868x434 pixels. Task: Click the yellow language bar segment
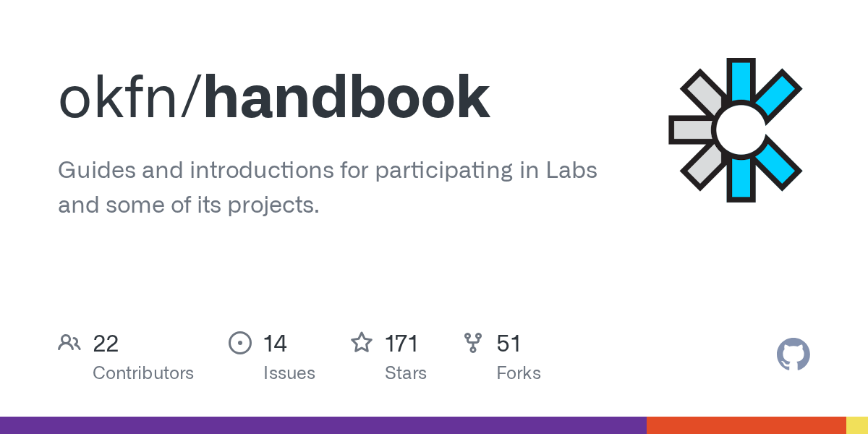click(x=857, y=425)
